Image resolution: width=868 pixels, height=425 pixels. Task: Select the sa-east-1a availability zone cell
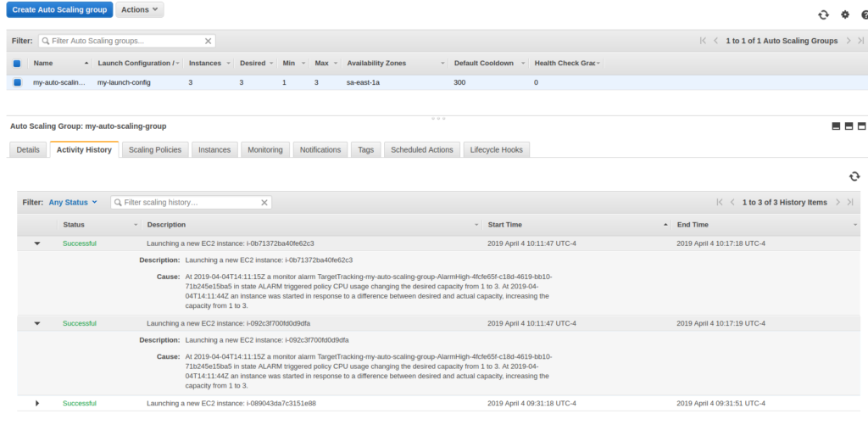tap(363, 82)
